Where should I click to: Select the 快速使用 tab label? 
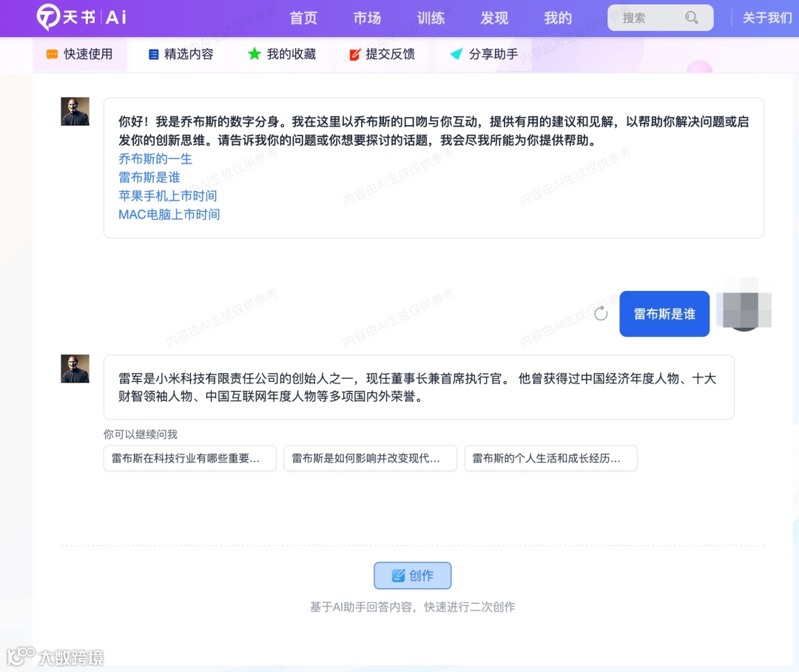coord(88,54)
